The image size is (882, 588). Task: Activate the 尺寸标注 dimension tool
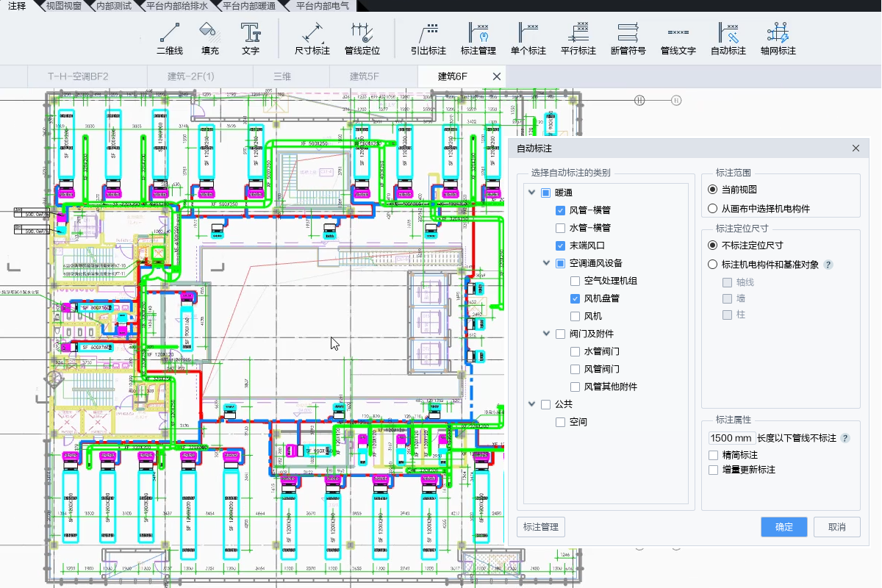(312, 39)
